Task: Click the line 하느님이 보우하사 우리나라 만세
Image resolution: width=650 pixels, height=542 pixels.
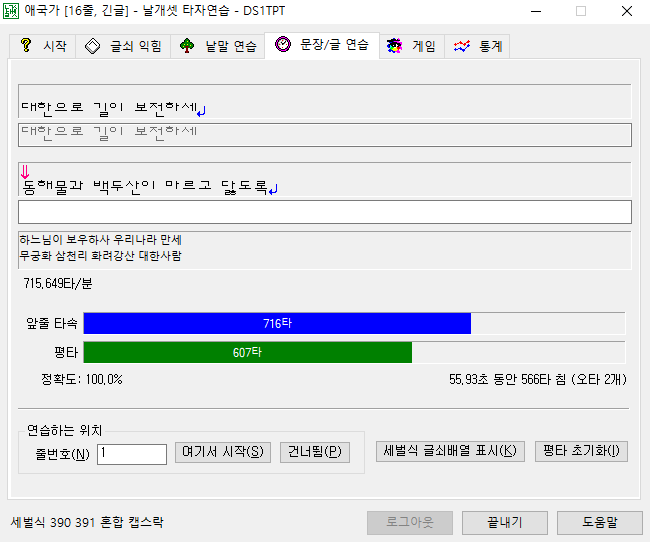Action: [x=100, y=240]
